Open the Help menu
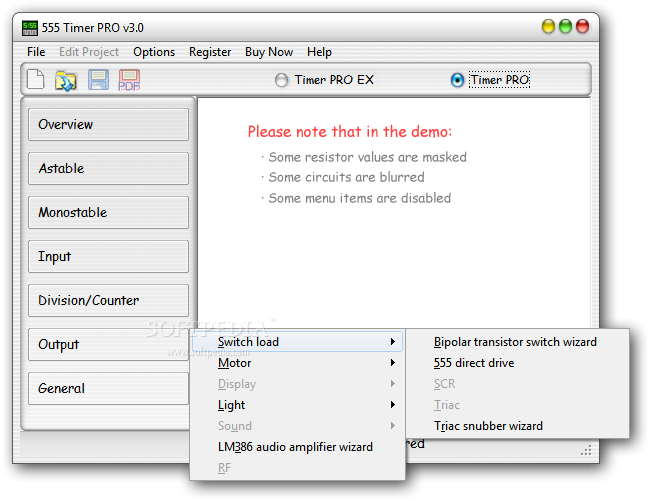 (x=319, y=52)
